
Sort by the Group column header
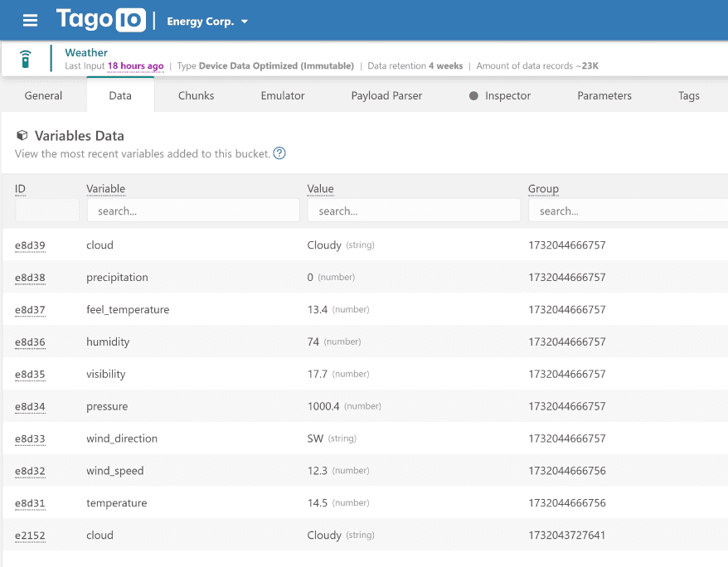pyautogui.click(x=543, y=189)
